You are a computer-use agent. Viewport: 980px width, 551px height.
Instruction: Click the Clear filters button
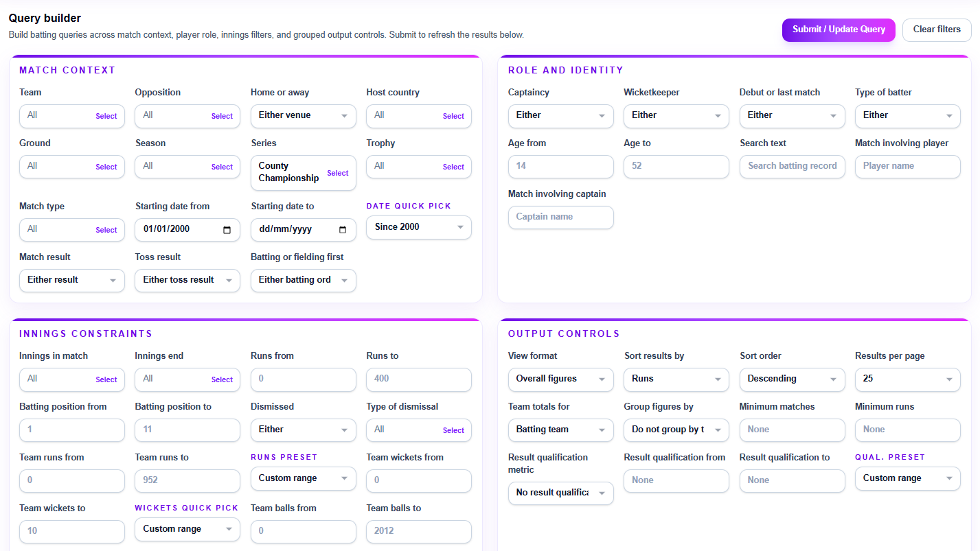pos(937,30)
